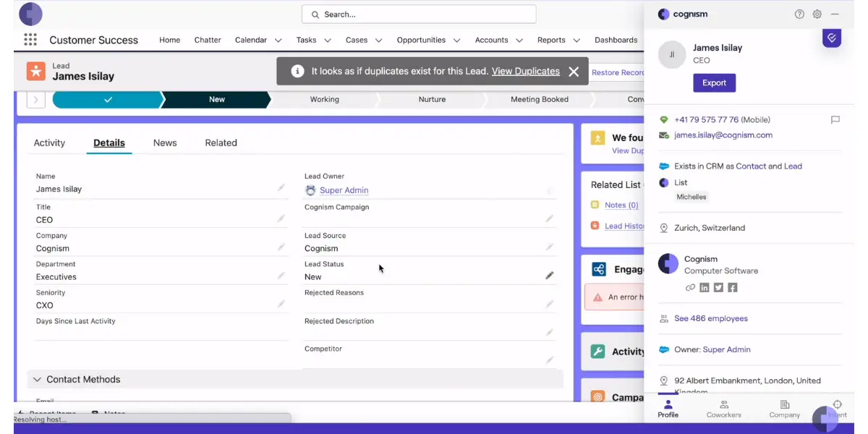This screenshot has height=434, width=868.
Task: Edit the Seniority field pencil icon
Action: point(281,304)
